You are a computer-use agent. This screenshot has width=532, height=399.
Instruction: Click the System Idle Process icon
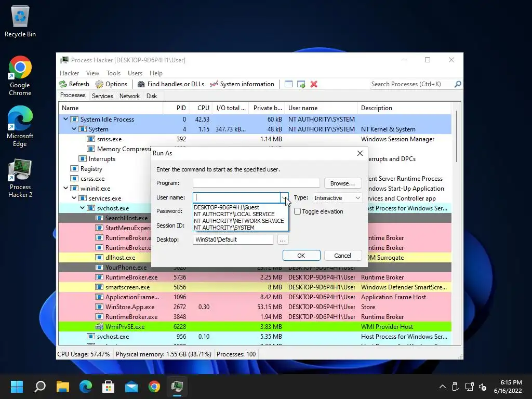point(74,119)
